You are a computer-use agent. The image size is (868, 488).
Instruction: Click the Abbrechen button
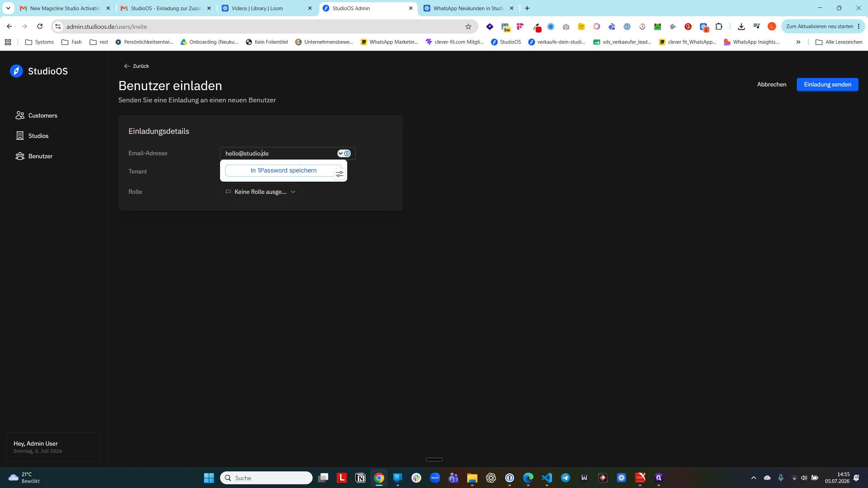tap(771, 84)
